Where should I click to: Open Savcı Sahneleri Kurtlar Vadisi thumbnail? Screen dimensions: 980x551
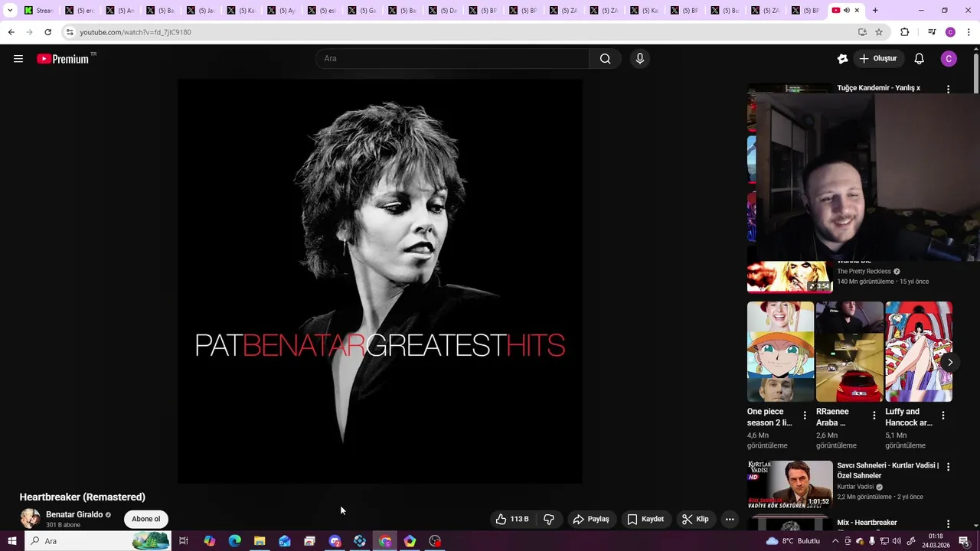pyautogui.click(x=789, y=484)
